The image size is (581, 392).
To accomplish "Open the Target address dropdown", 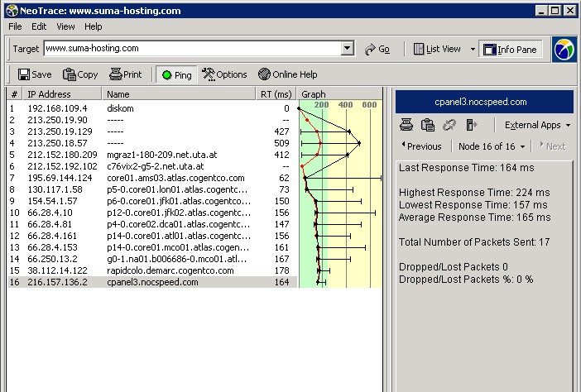I will (347, 48).
